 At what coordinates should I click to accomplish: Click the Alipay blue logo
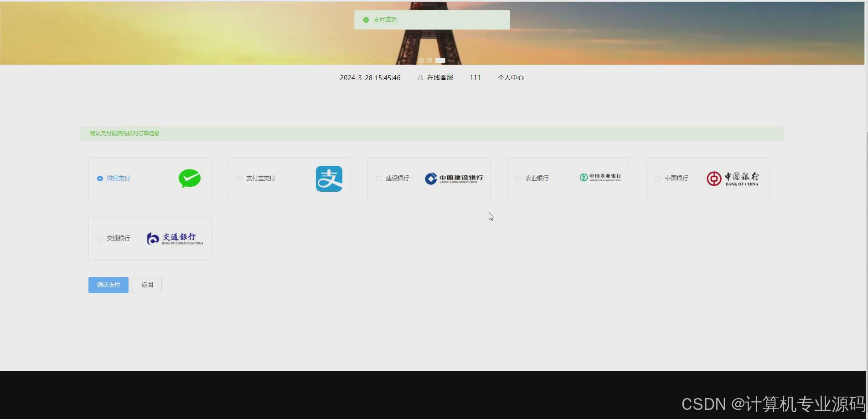[329, 179]
